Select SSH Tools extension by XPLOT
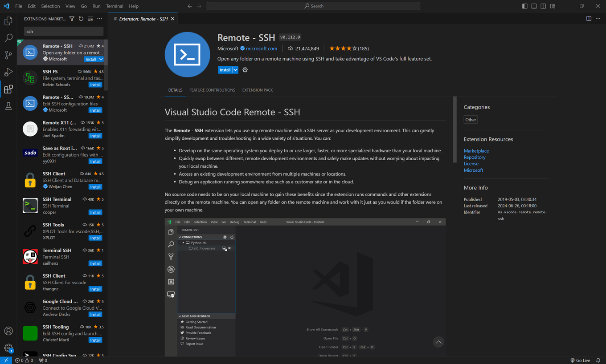The image size is (606, 364). point(62,231)
